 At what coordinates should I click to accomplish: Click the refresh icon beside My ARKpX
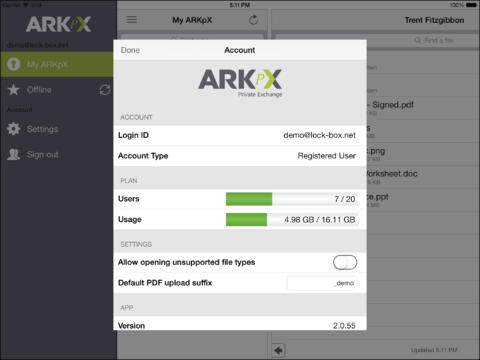coord(254,20)
